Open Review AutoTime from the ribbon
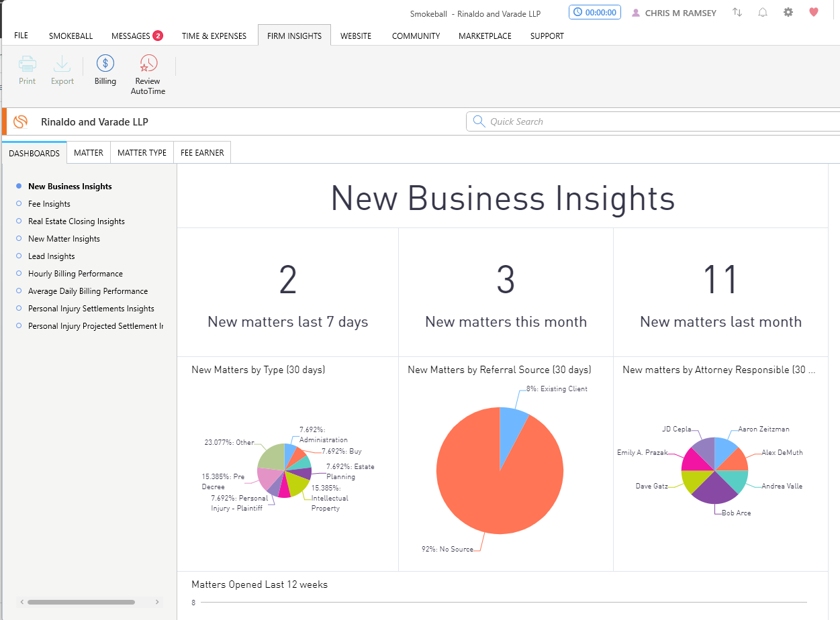The width and height of the screenshot is (840, 620). tap(148, 74)
